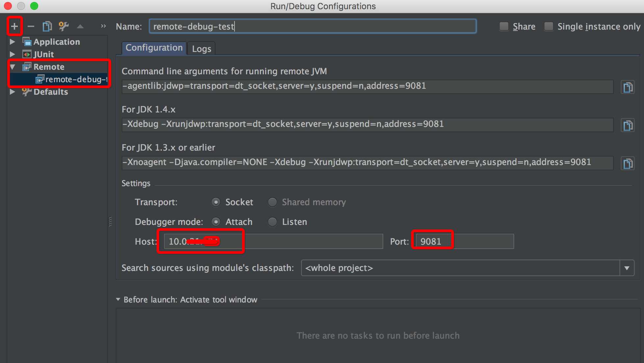Choose Listen debugger mode
644x363 pixels.
pos(272,222)
